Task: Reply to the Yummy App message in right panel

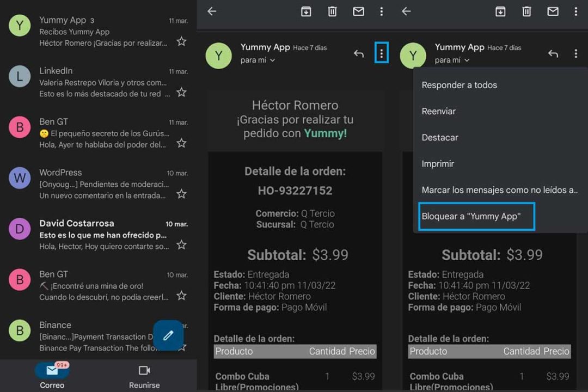Action: pyautogui.click(x=553, y=54)
